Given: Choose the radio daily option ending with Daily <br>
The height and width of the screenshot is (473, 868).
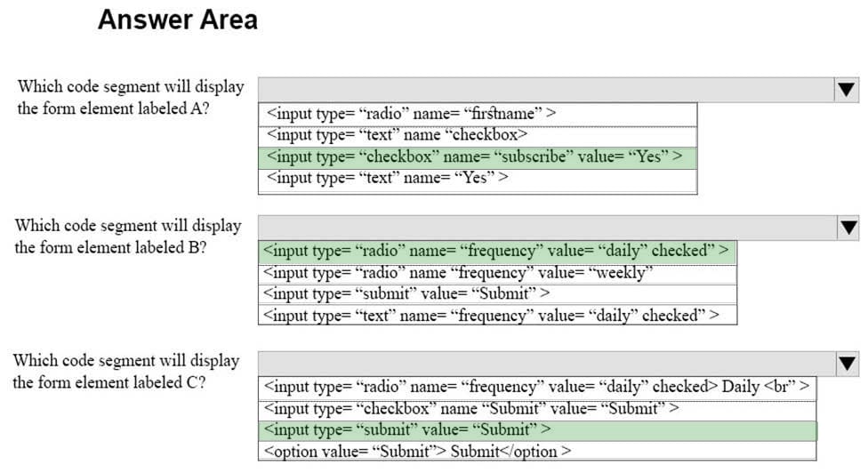Looking at the screenshot, I should [537, 387].
